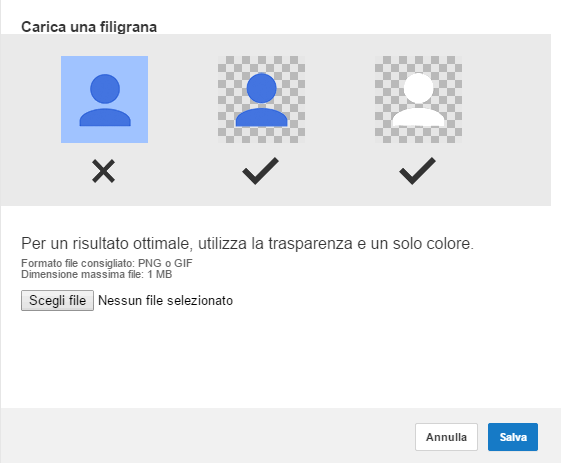Click the 'Dimensione massima file: 1 MB' line
The image size is (561, 463).
coord(97,274)
